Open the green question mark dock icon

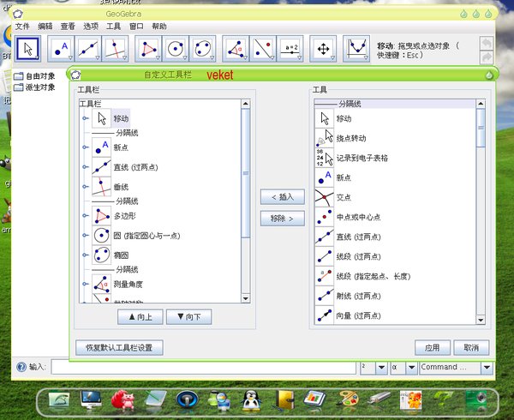click(x=442, y=400)
